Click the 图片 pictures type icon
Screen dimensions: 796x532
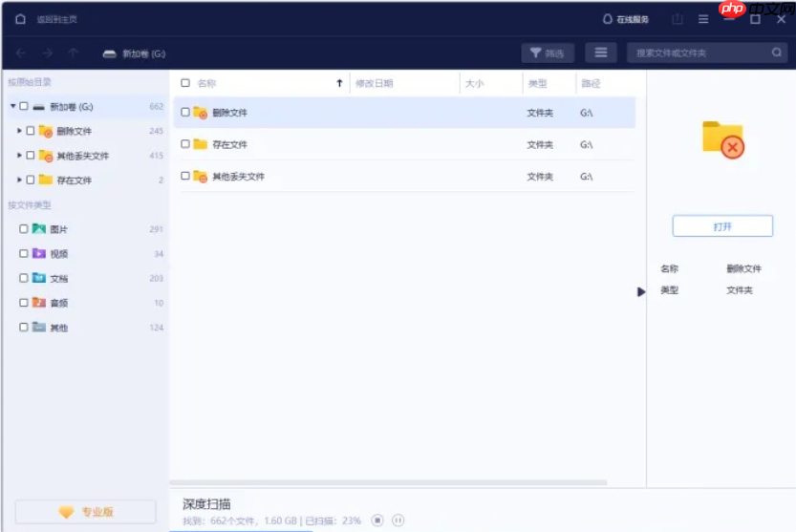pos(39,229)
